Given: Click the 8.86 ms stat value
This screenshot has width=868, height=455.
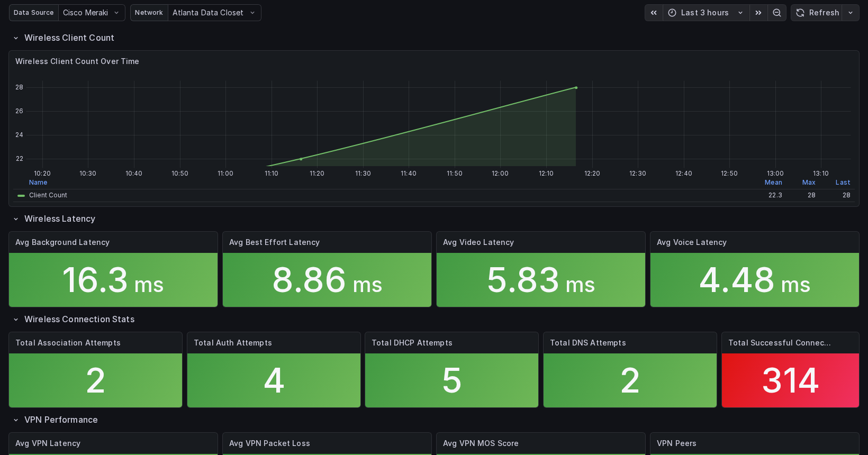Looking at the screenshot, I should (x=327, y=280).
